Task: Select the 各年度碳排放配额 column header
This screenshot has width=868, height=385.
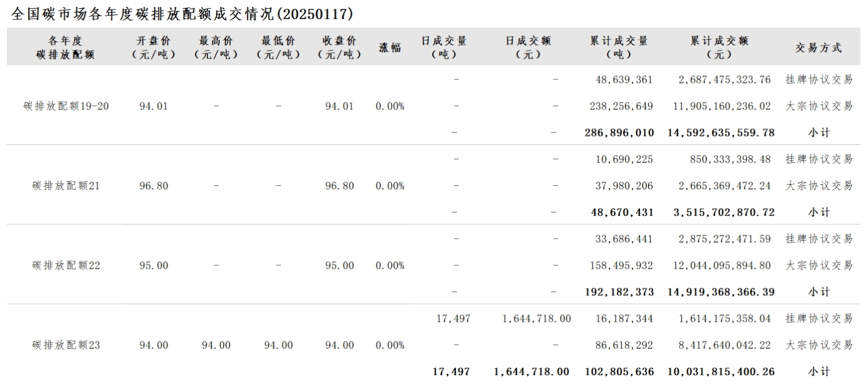Action: 65,47
